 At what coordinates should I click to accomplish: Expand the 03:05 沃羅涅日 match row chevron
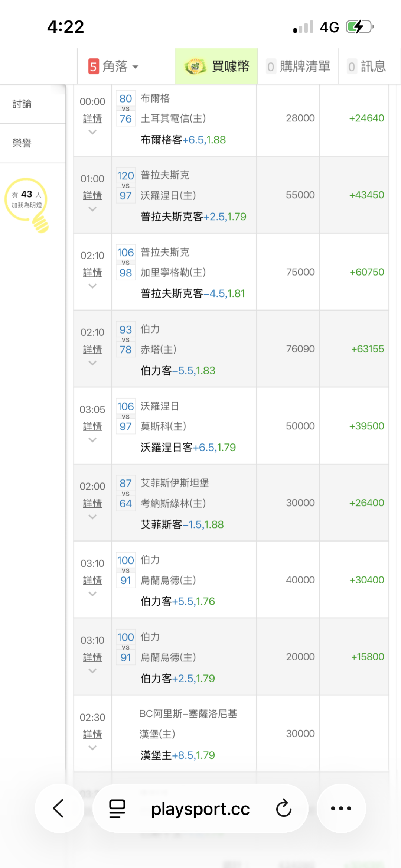[x=92, y=440]
